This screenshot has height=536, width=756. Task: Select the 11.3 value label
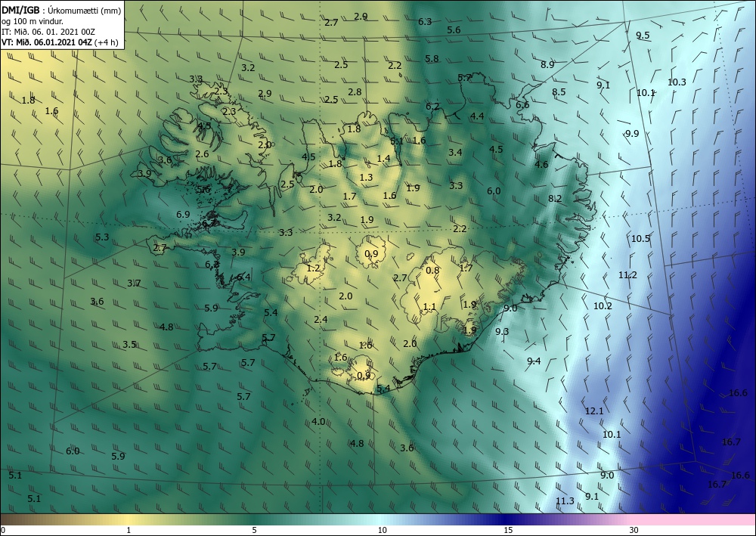point(565,500)
